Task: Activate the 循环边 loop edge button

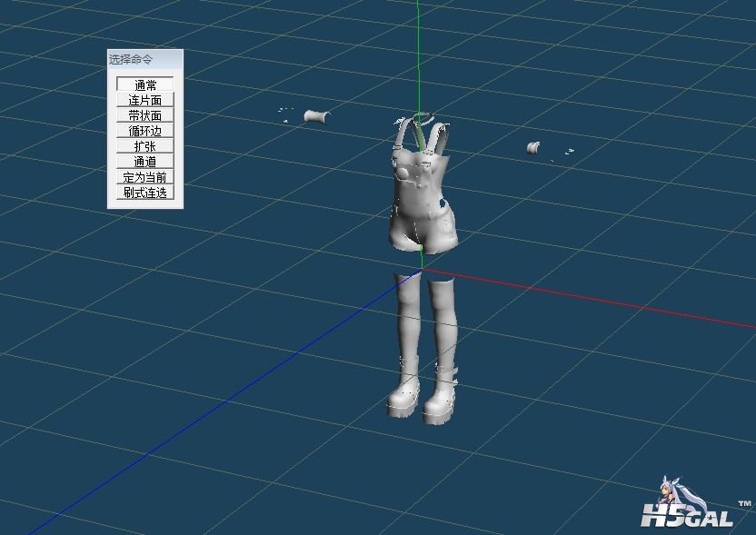Action: [145, 131]
